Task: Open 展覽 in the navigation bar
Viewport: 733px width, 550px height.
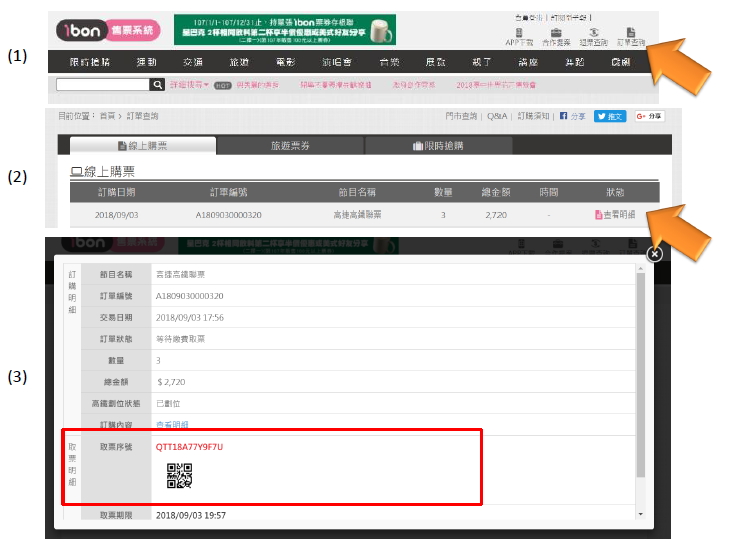Action: click(x=435, y=62)
